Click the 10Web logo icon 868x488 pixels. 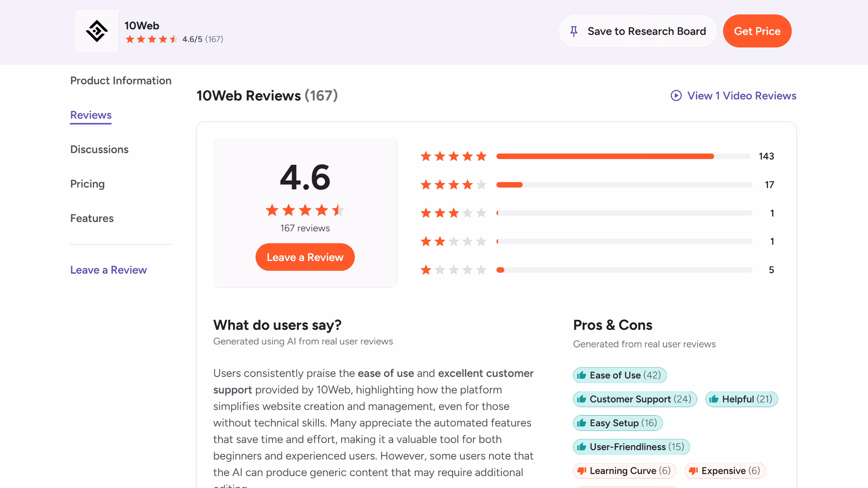pos(97,31)
